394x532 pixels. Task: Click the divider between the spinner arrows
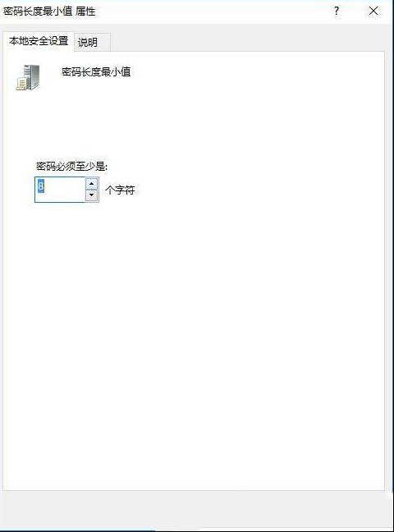coord(91,190)
